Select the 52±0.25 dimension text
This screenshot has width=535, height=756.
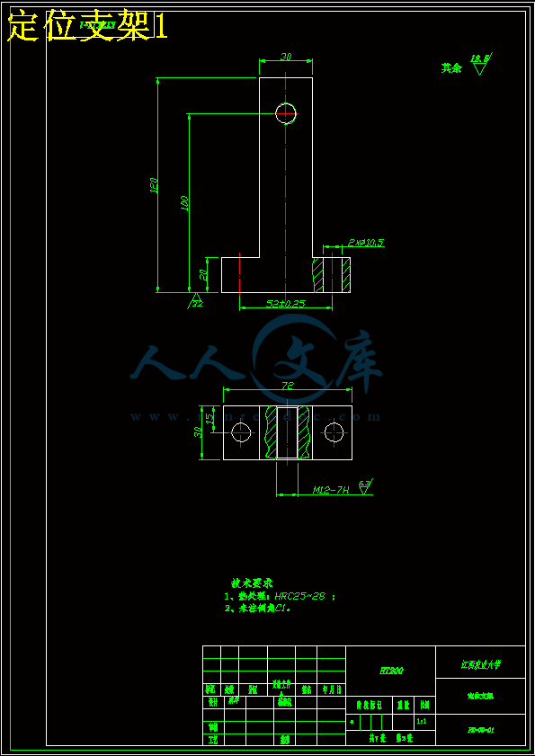[286, 304]
